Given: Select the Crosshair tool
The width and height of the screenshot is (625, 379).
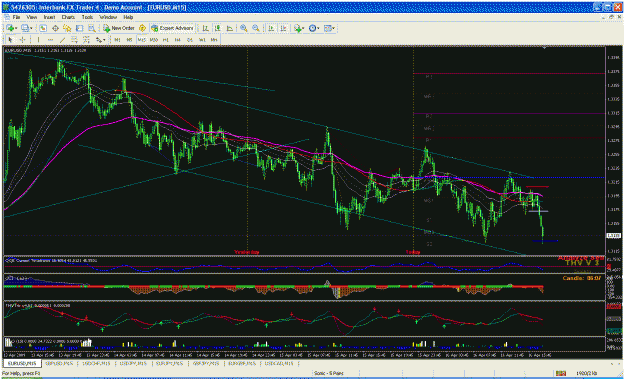Looking at the screenshot, I should (x=23, y=40).
